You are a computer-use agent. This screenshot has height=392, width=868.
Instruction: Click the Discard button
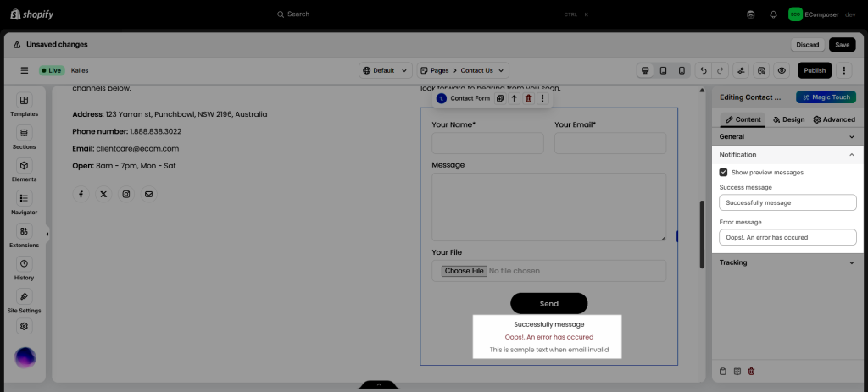pyautogui.click(x=807, y=45)
